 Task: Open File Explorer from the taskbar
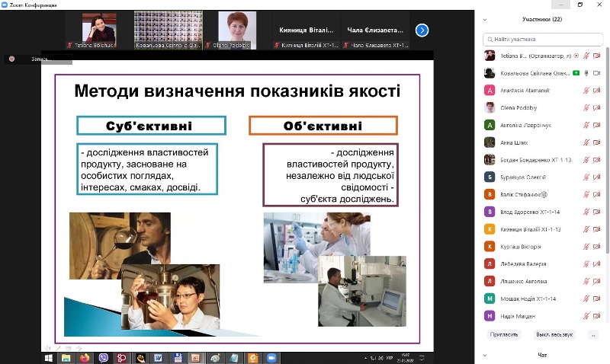pos(66,358)
